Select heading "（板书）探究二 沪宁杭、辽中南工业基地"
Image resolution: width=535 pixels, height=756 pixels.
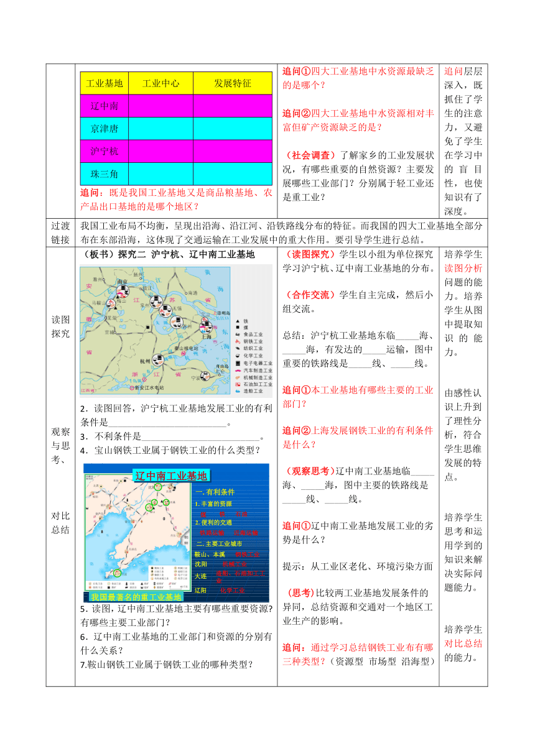[168, 254]
